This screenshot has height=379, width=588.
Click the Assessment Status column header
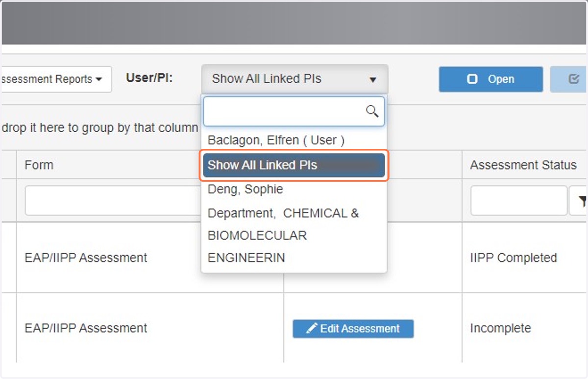click(x=524, y=165)
